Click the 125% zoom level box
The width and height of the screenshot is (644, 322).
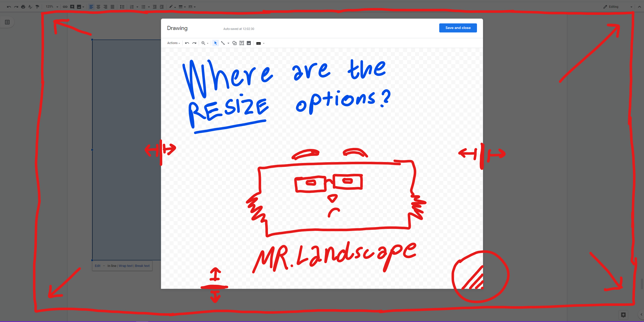pos(50,7)
